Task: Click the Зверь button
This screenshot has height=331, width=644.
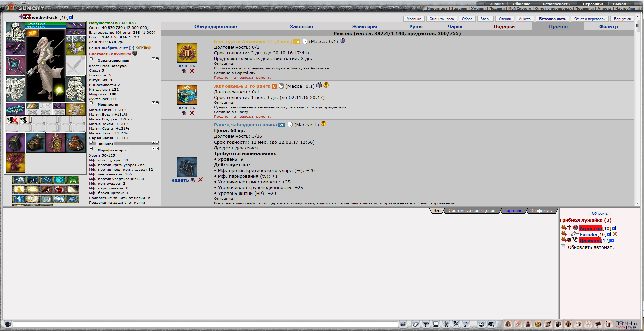Action: point(485,19)
